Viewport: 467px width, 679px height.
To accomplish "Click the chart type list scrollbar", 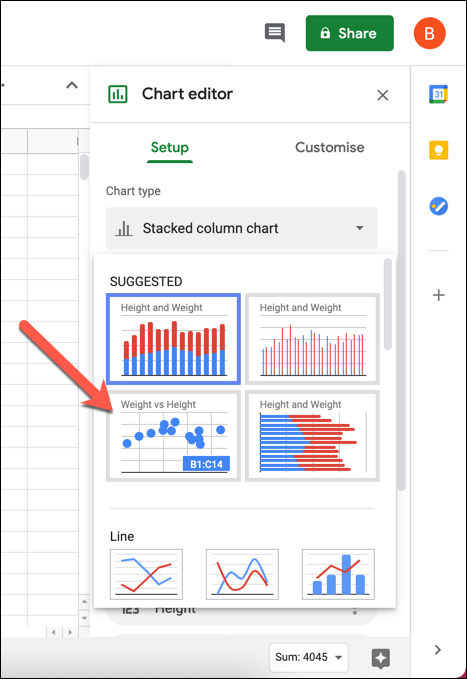I will click(388, 304).
